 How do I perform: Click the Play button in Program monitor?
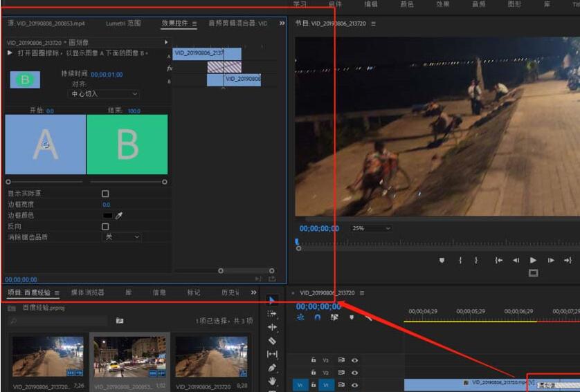(533, 260)
